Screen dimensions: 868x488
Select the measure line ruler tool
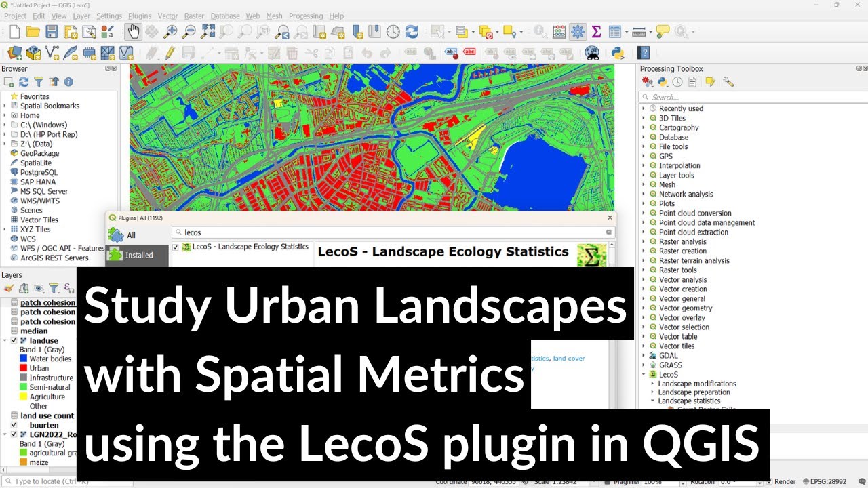(x=638, y=31)
